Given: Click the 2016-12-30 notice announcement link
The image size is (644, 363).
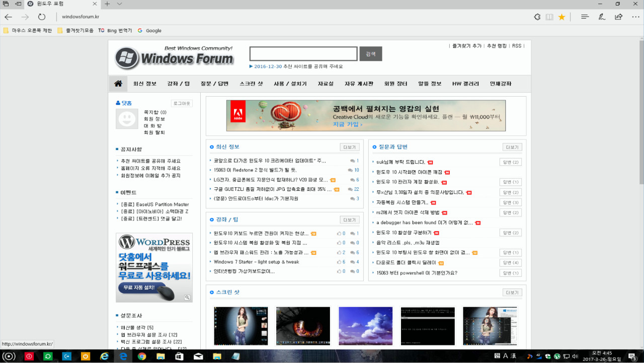Looking at the screenshot, I should [298, 66].
